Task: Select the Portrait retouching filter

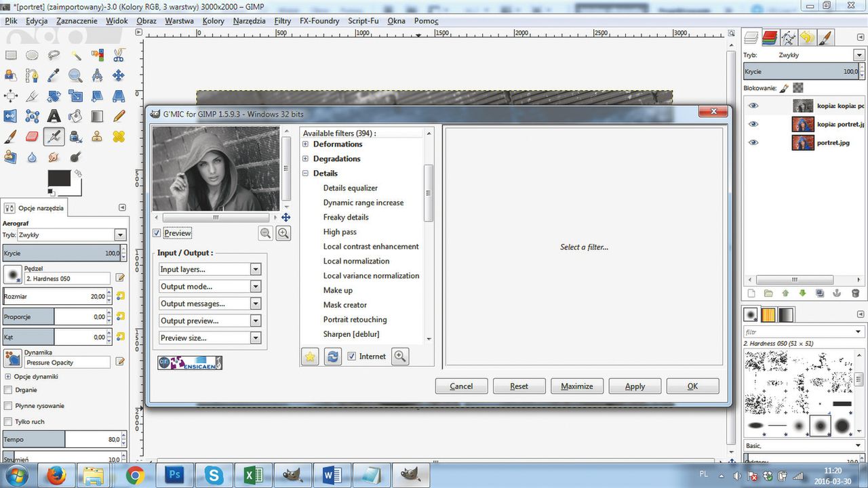Action: (355, 319)
